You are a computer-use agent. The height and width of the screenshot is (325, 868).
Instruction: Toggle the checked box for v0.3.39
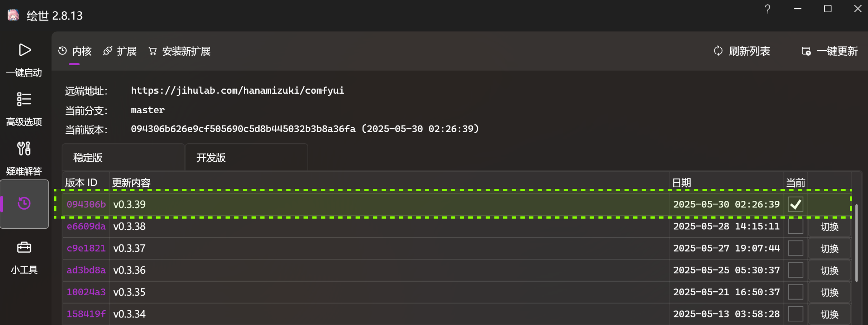point(796,204)
